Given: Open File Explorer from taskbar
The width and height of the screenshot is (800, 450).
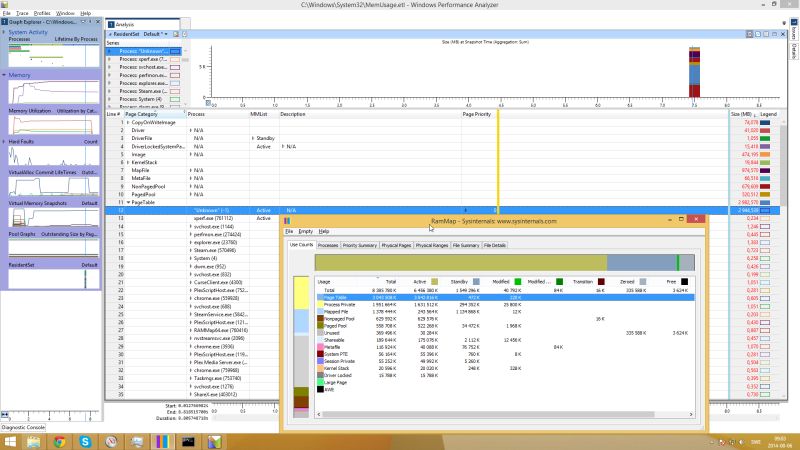Looking at the screenshot, I should click(x=34, y=441).
